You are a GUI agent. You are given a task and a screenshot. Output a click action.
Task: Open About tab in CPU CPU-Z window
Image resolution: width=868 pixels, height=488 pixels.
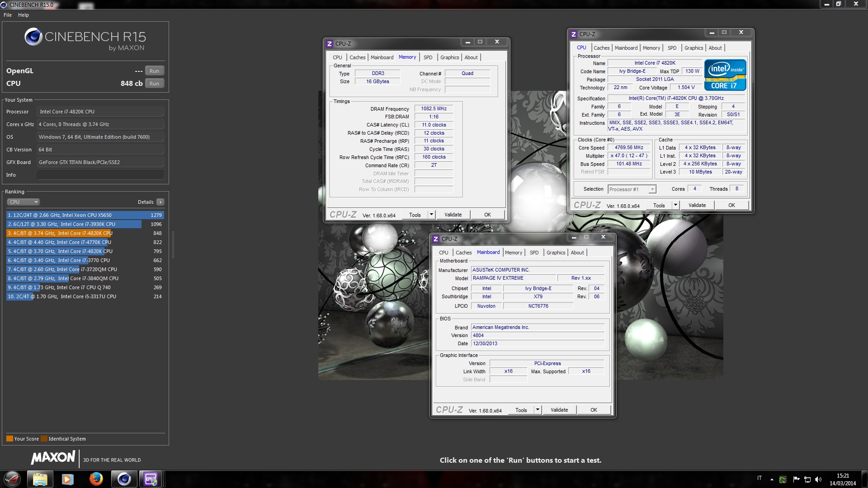(715, 48)
